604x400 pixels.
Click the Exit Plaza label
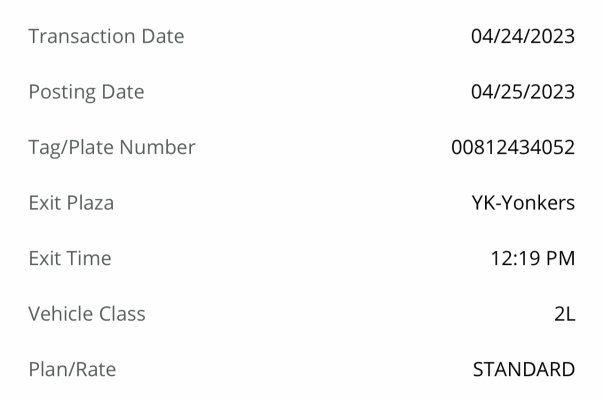tap(71, 203)
